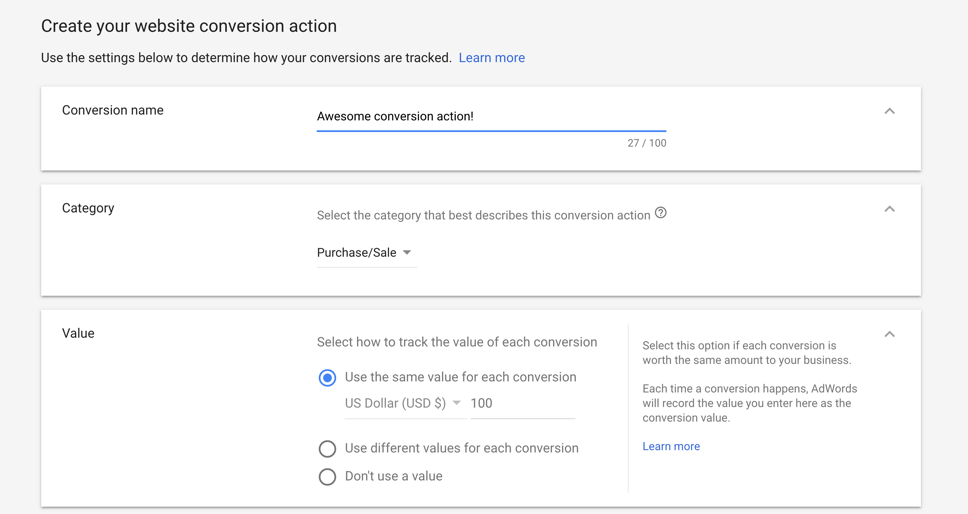Screen dimensions: 968x514
Task: Click the conversion name input field
Action: 491,117
